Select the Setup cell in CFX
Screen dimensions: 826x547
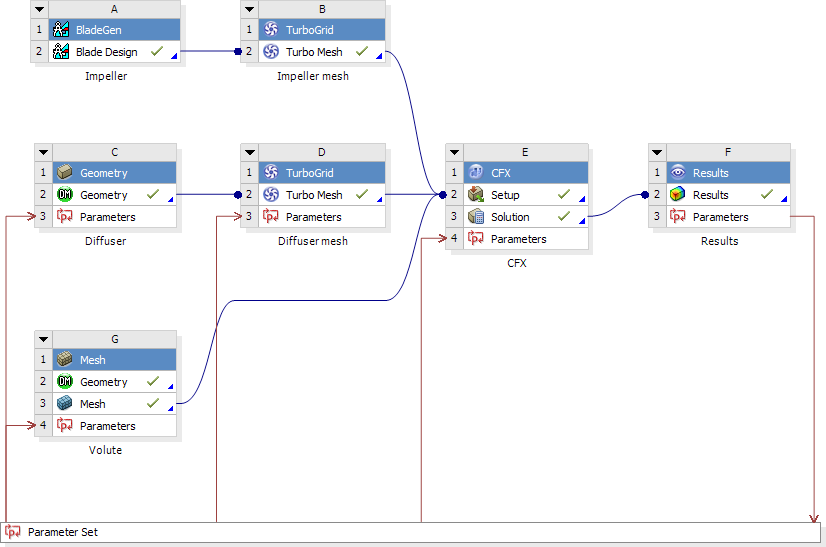526,194
